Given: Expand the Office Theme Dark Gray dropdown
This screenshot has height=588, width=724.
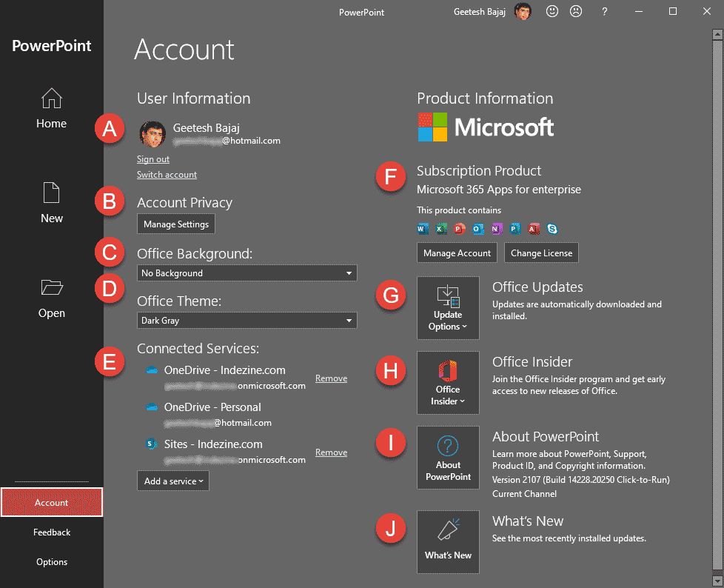Looking at the screenshot, I should tap(247, 321).
